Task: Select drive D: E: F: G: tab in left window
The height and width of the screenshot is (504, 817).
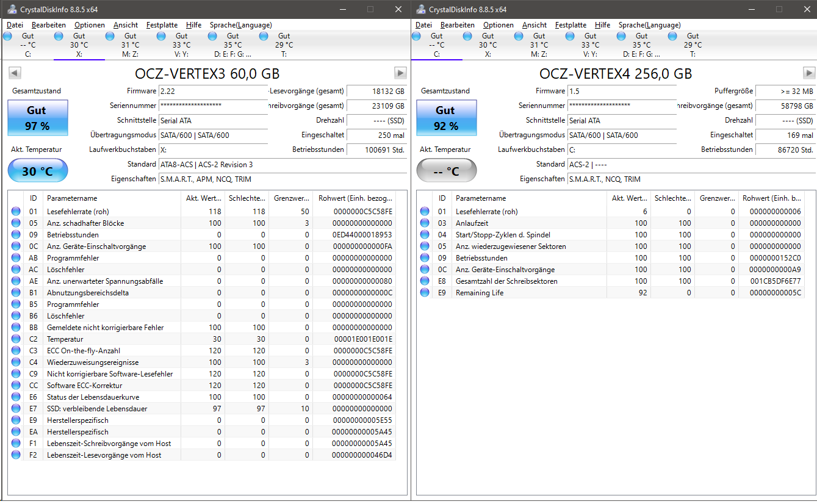Action: [233, 45]
